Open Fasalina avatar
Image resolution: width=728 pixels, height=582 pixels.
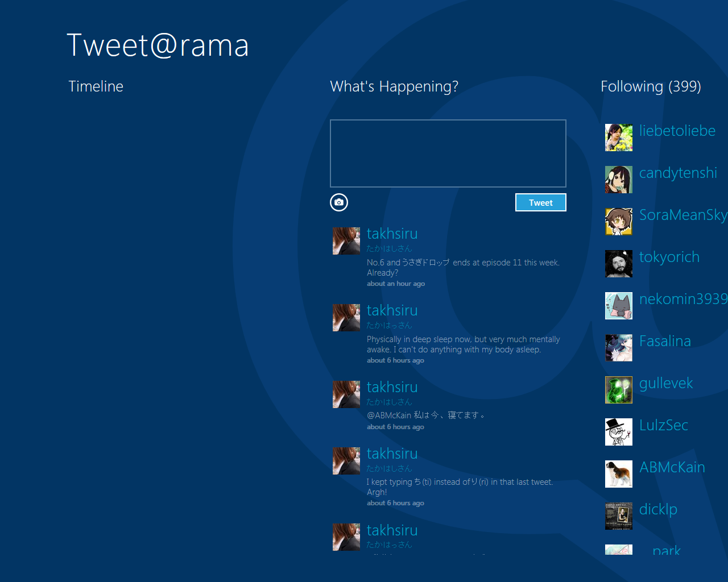pyautogui.click(x=619, y=348)
